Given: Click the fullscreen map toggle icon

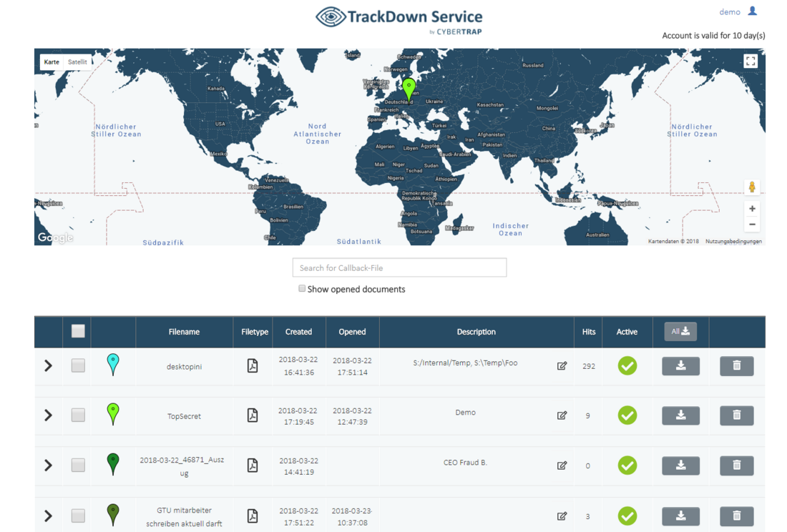Looking at the screenshot, I should point(750,61).
